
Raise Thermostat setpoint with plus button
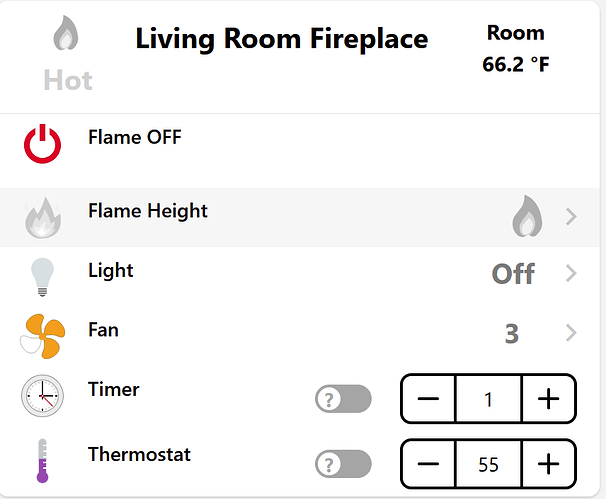pyautogui.click(x=548, y=464)
